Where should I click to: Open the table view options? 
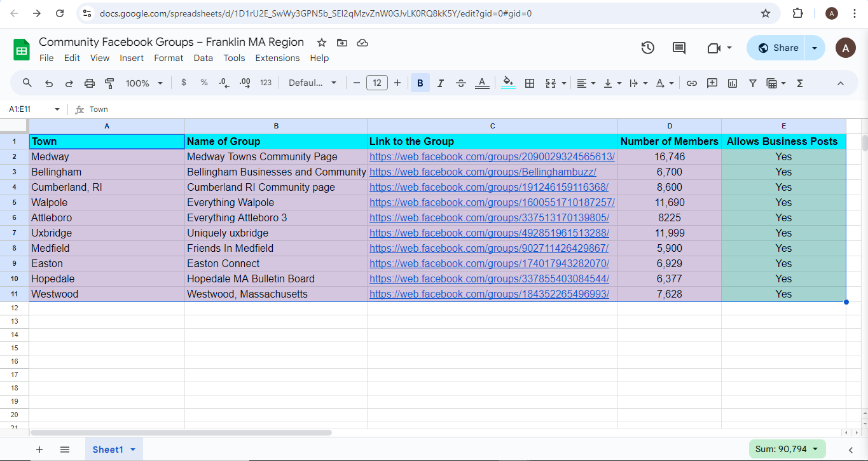pyautogui.click(x=776, y=83)
